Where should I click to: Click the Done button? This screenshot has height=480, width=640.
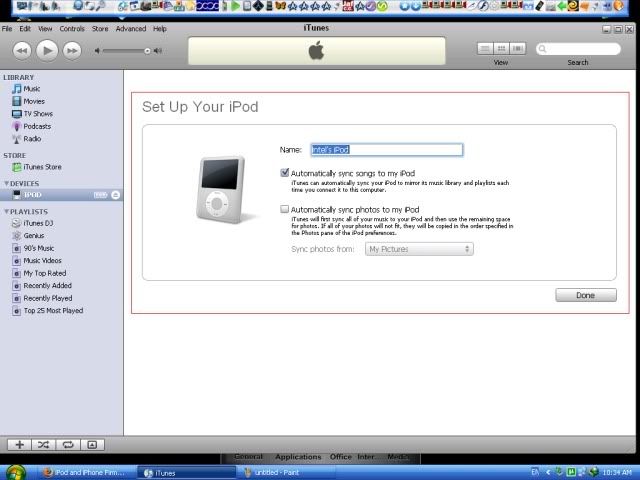click(585, 295)
